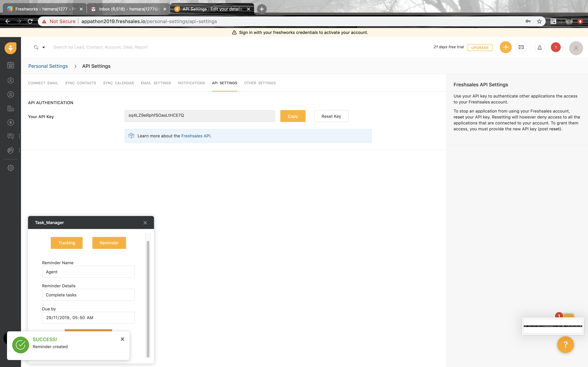This screenshot has height=367, width=588.
Task: Select the Reminder toggle in Task_Manager
Action: [109, 243]
